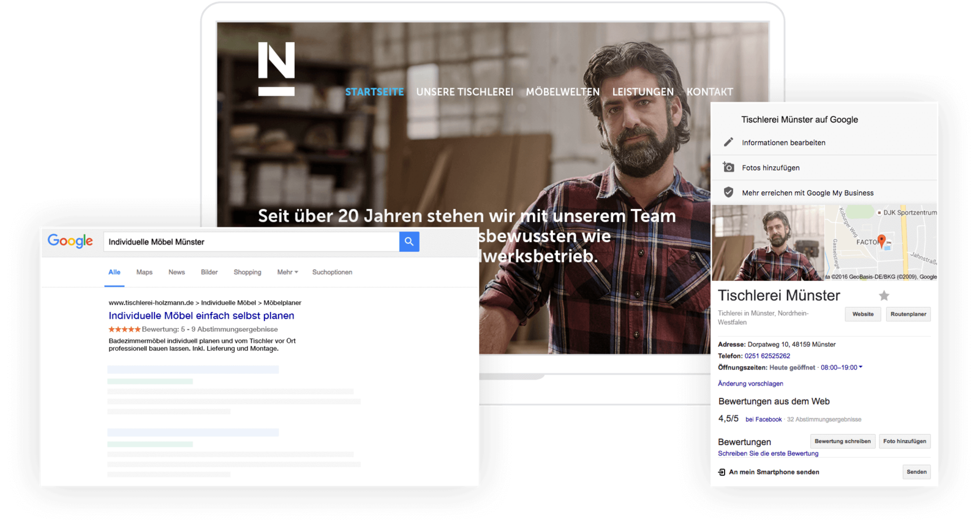Open the Suchoptionen search tools

point(332,272)
